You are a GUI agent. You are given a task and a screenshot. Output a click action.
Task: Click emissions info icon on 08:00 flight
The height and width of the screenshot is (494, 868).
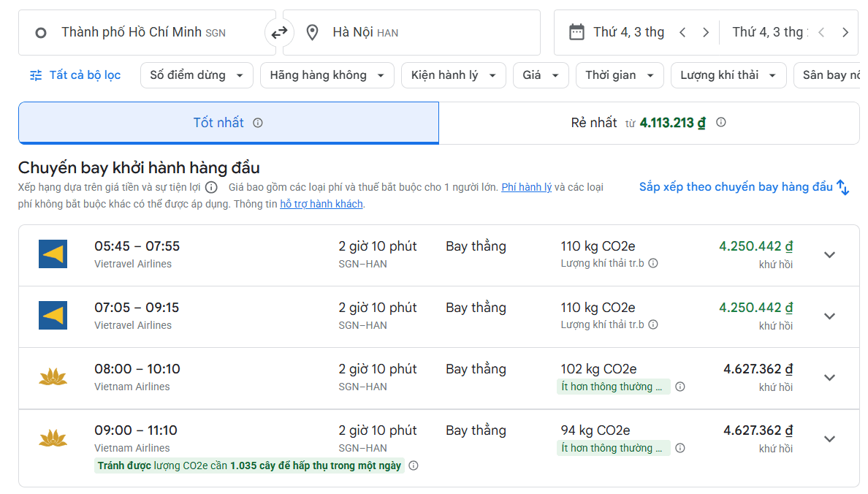[680, 387]
